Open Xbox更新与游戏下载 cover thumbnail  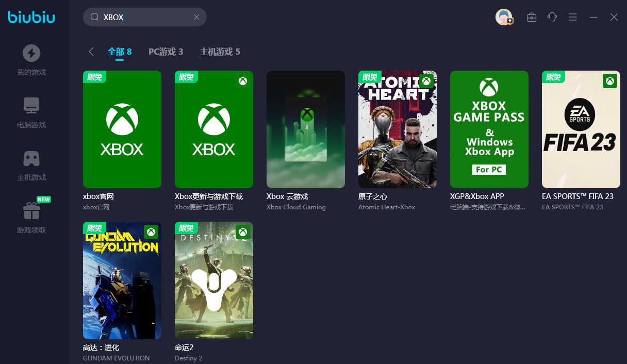214,129
